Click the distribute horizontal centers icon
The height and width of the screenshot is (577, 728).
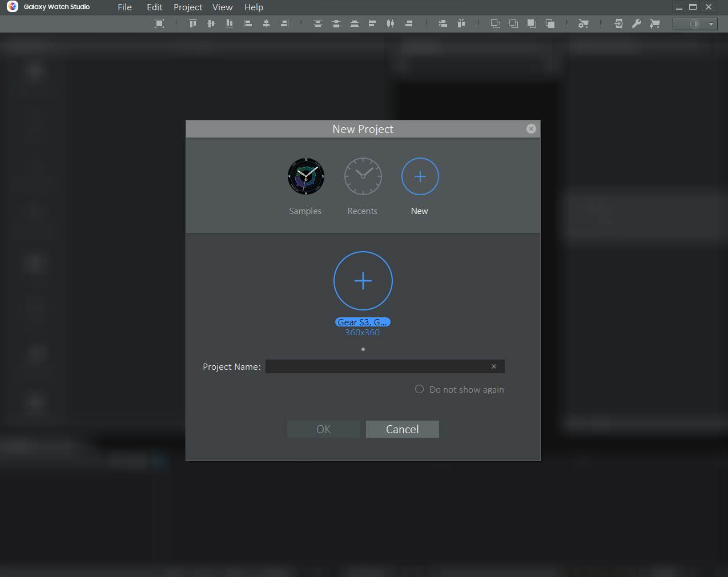391,23
